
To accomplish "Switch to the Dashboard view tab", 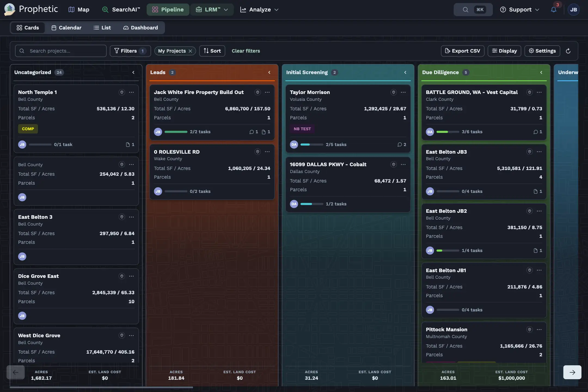I will 140,28.
